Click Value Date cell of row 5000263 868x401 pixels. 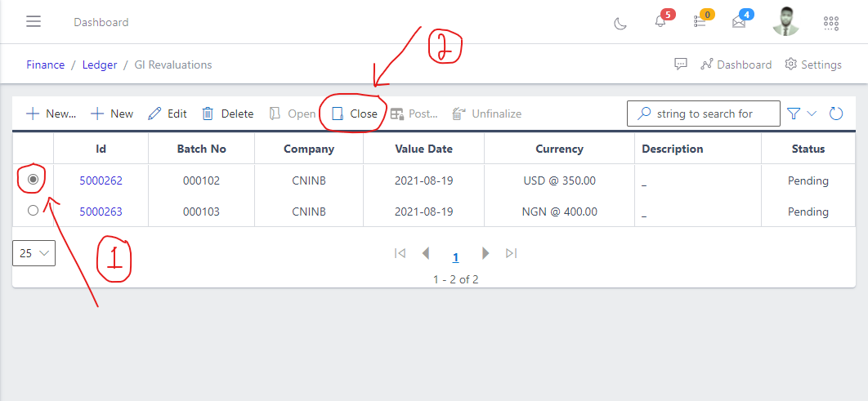coord(423,212)
